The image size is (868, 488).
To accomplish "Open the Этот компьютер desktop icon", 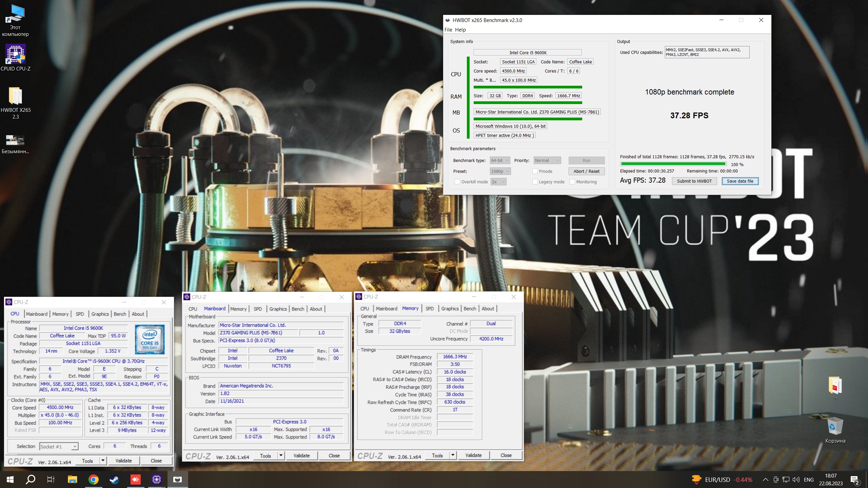I will (x=15, y=20).
